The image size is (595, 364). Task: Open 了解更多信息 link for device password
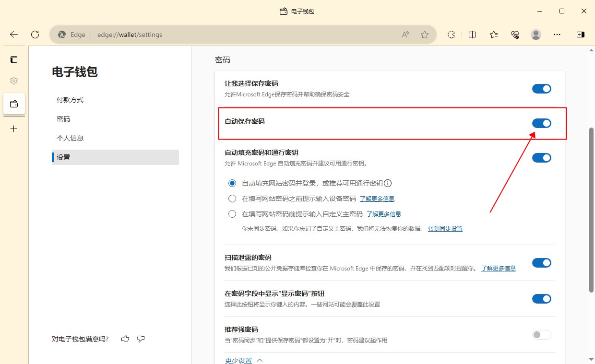tap(377, 199)
